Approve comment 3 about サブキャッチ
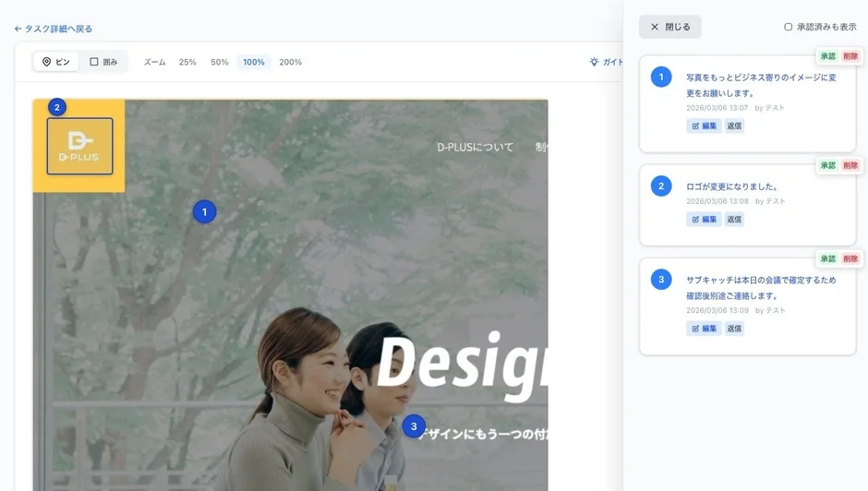 click(x=828, y=258)
